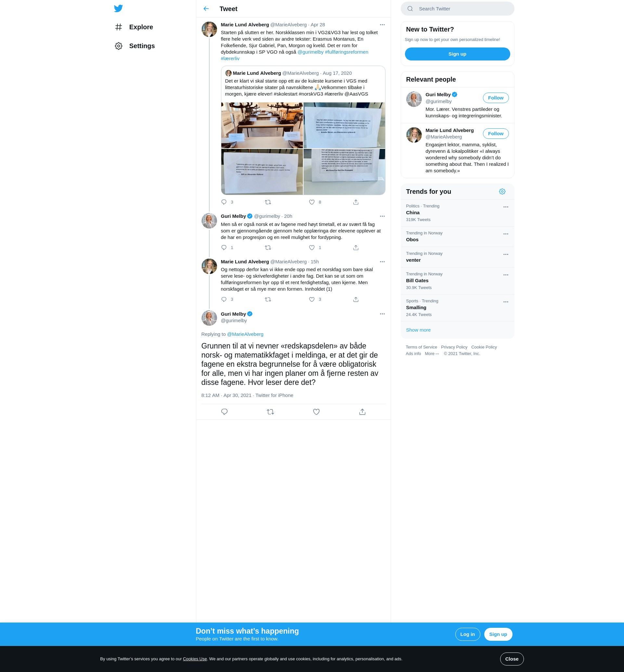624x672 pixels.
Task: Expand the More footer menu
Action: pyautogui.click(x=432, y=354)
